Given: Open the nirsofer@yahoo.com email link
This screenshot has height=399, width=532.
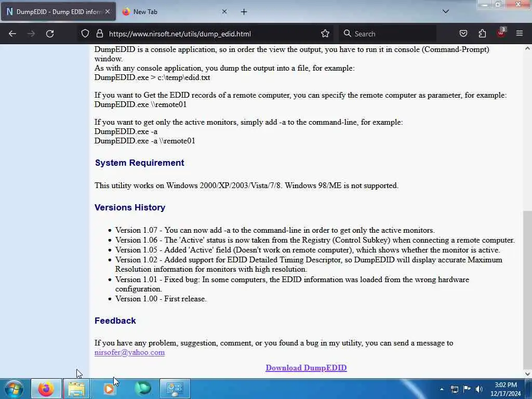Looking at the screenshot, I should (x=129, y=353).
